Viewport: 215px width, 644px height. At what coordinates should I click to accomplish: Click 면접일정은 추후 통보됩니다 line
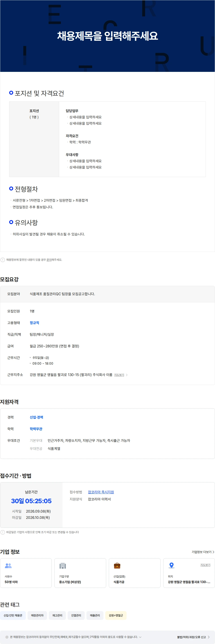point(33,207)
